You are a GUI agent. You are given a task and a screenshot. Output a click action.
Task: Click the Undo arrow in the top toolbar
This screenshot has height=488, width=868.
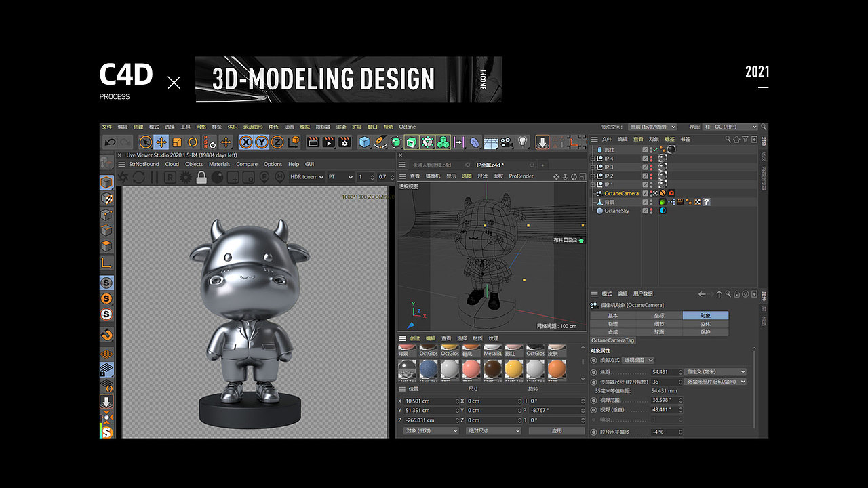[x=110, y=142]
